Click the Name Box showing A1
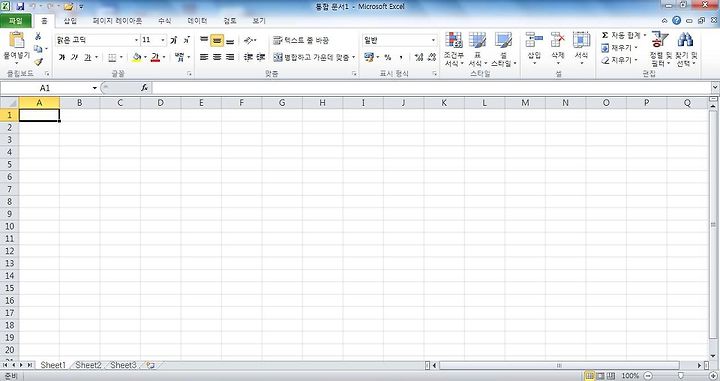Image resolution: width=720 pixels, height=381 pixels. tap(45, 88)
